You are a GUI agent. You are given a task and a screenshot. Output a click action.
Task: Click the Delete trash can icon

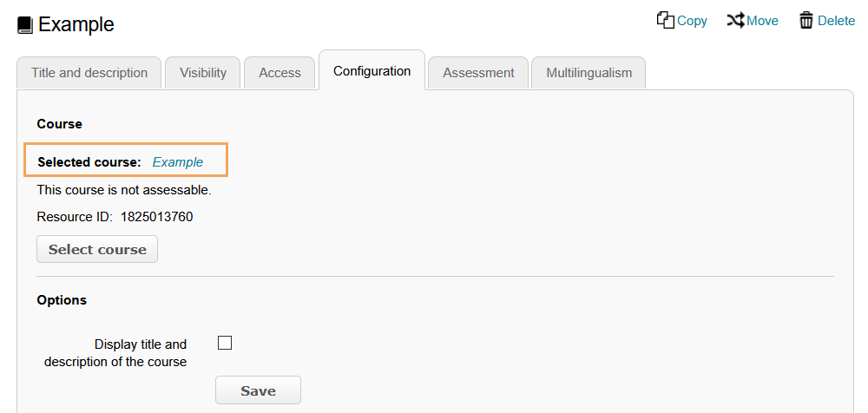coord(806,20)
